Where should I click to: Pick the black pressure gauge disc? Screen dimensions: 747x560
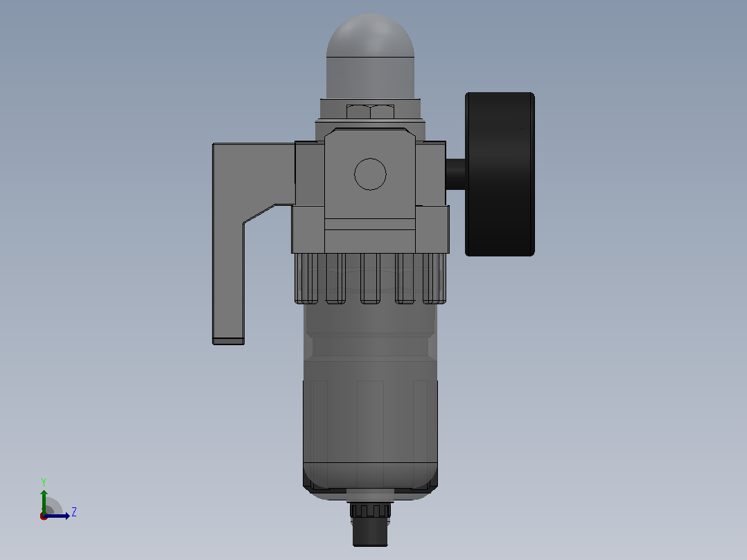(500, 175)
